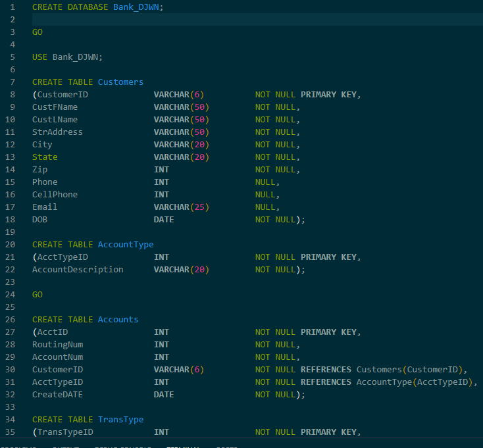Click the State column name
483x448 pixels.
(x=45, y=157)
